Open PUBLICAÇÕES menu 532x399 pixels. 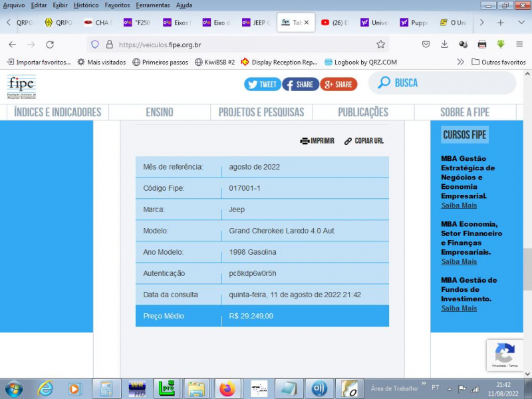tap(363, 112)
